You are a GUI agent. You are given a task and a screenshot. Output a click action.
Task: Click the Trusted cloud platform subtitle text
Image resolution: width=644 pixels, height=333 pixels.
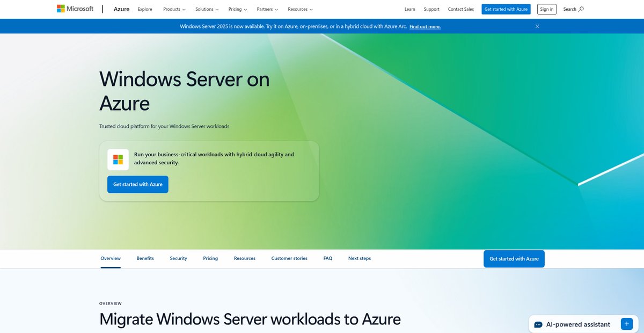click(164, 126)
